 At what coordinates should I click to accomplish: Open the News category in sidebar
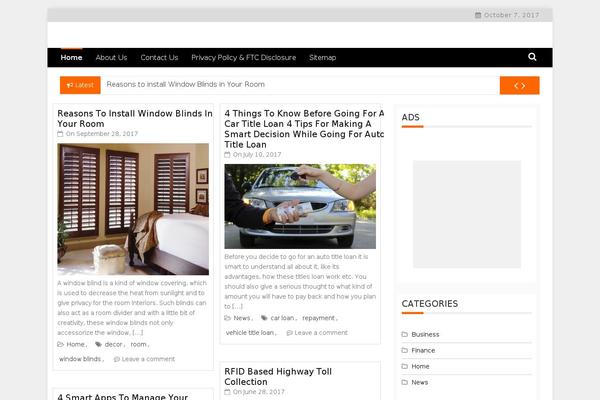tap(419, 382)
